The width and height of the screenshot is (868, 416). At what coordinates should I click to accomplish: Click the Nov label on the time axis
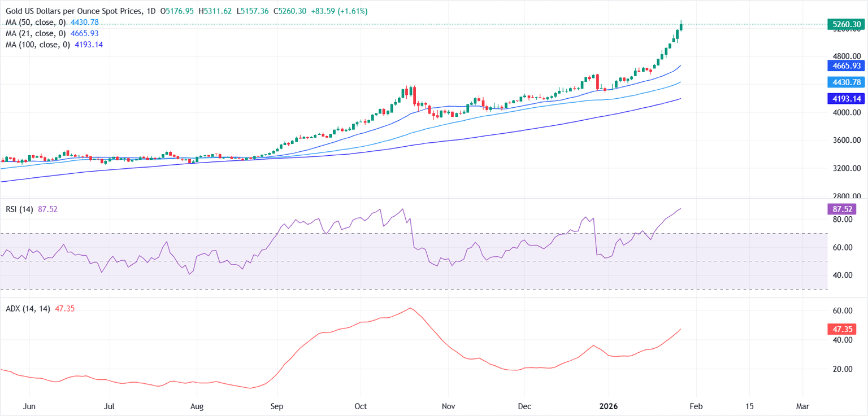448,406
